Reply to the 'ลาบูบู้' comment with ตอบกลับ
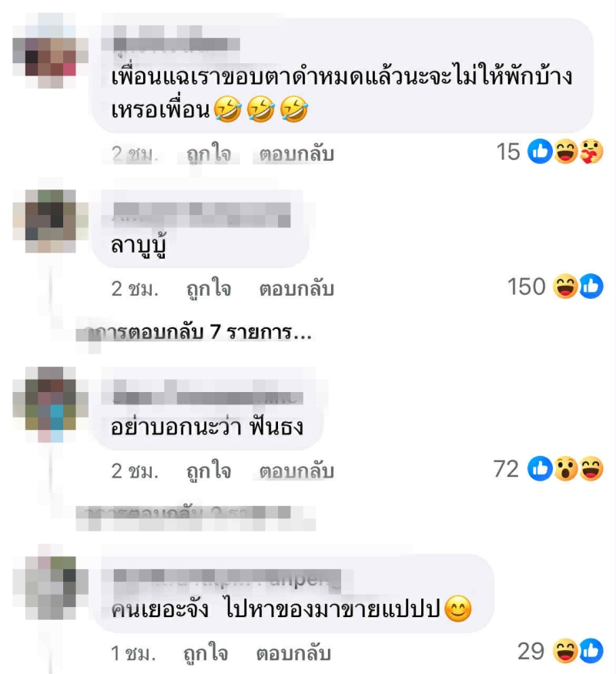Viewport: 616px width, 674px height. pyautogui.click(x=296, y=288)
